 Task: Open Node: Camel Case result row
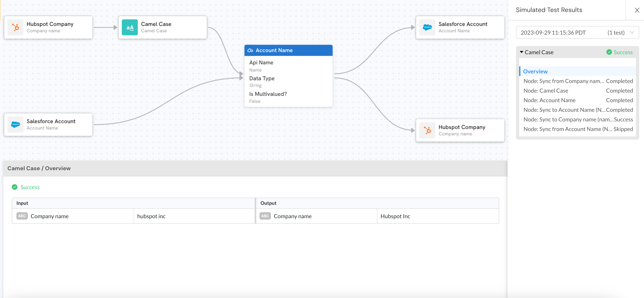[578, 90]
